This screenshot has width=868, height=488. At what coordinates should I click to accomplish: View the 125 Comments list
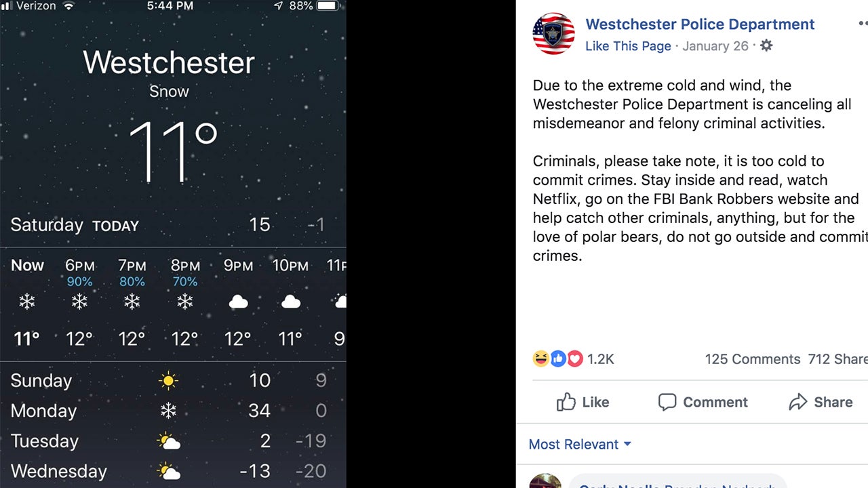pos(752,359)
